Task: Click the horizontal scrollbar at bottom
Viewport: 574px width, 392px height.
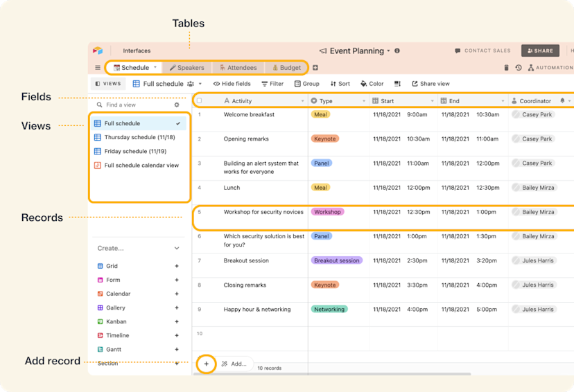Action: click(x=332, y=374)
